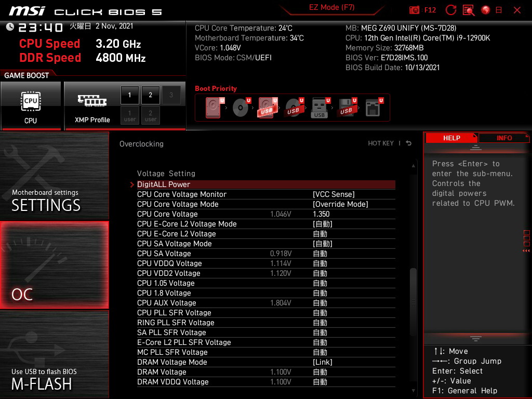Image resolution: width=532 pixels, height=399 pixels.
Task: Select the CPU SA Voltage row
Action: (x=265, y=253)
